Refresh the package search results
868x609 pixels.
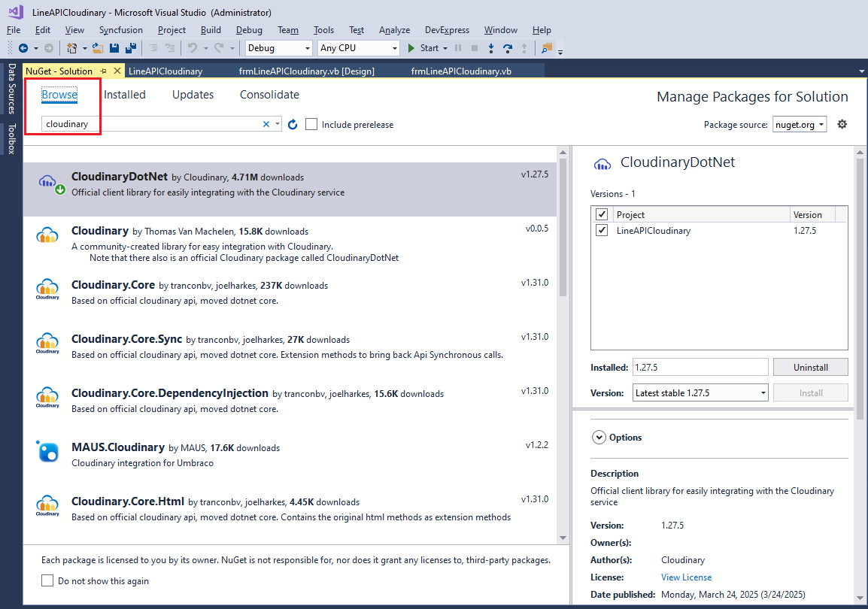pyautogui.click(x=293, y=125)
